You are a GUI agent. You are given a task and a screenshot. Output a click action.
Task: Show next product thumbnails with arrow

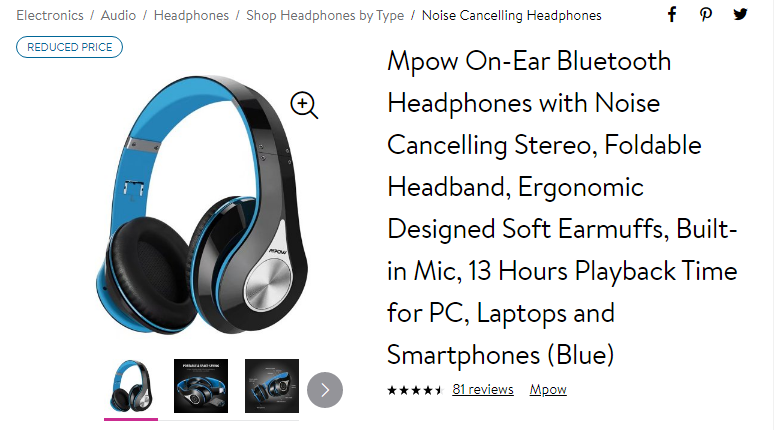pyautogui.click(x=325, y=390)
